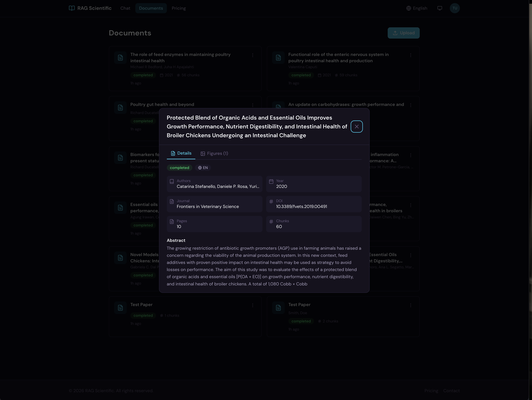Open the TU user avatar menu
Screen dimensions: 532x400
pos(455,8)
